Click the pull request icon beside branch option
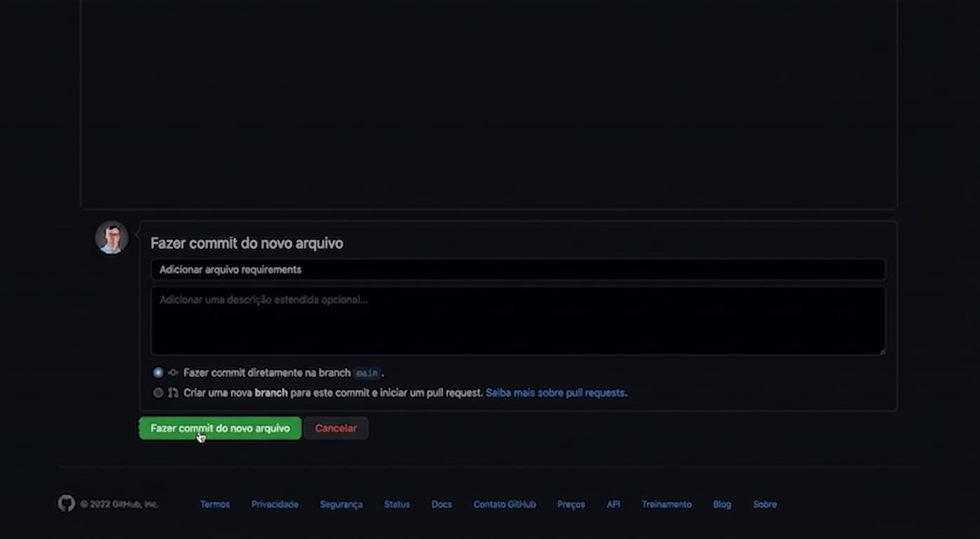Screen dimensions: 980x539 point(173,393)
